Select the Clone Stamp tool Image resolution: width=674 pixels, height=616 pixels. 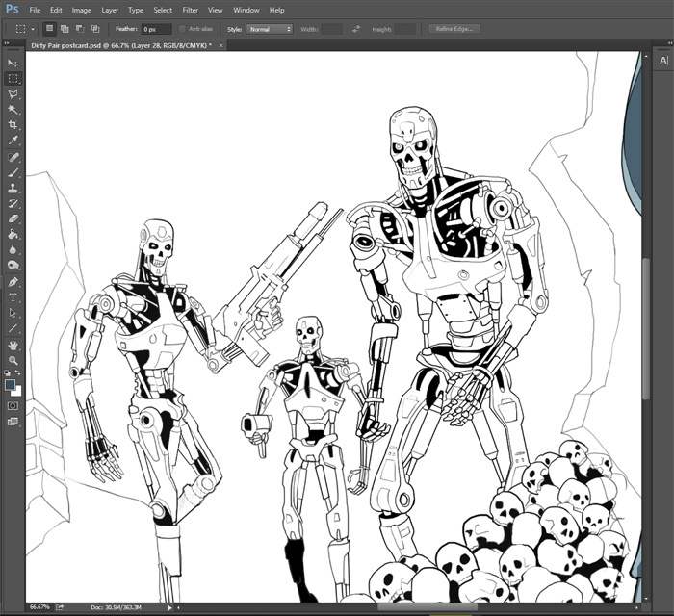13,188
